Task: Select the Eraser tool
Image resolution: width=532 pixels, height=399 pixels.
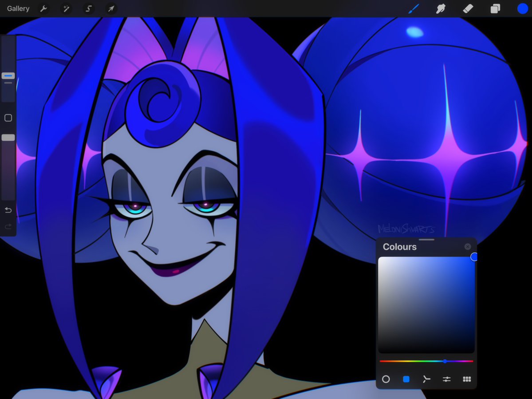Action: pos(468,8)
